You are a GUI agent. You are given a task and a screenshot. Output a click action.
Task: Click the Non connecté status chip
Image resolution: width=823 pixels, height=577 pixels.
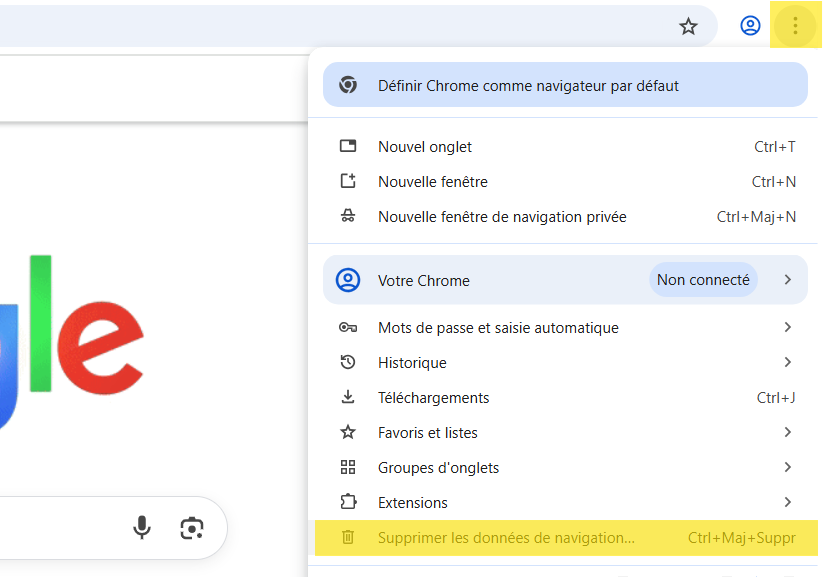pos(703,280)
